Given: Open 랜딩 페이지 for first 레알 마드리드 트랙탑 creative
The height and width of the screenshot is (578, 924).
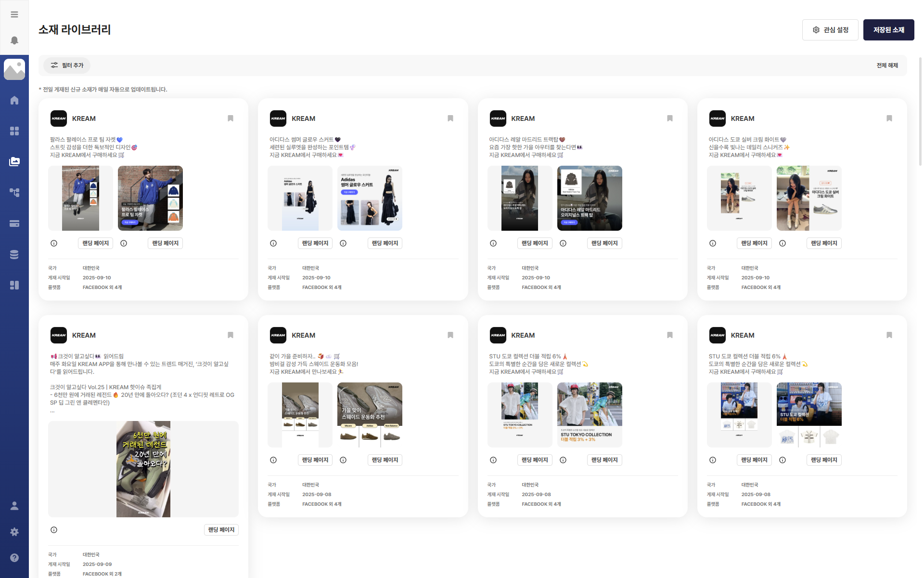Looking at the screenshot, I should click(x=535, y=243).
